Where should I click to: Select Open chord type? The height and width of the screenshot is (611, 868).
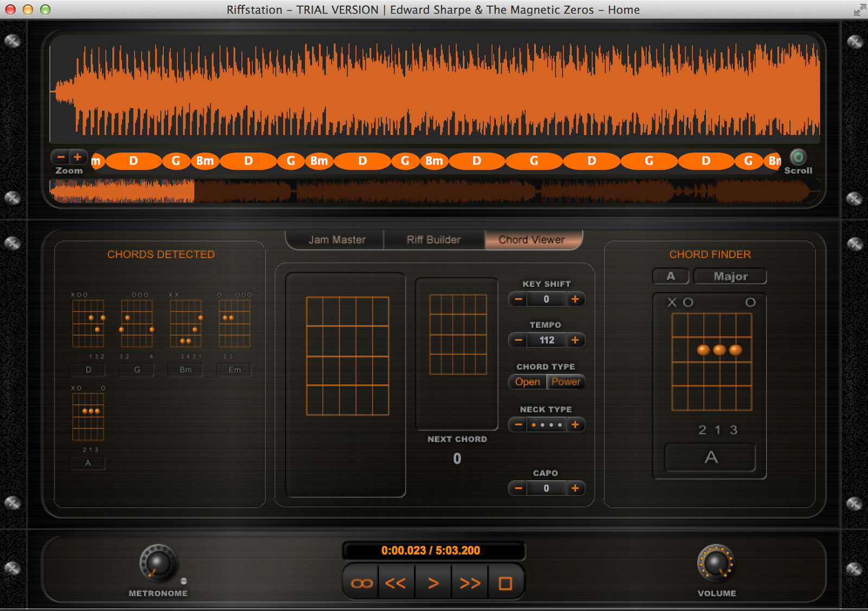[x=527, y=382]
